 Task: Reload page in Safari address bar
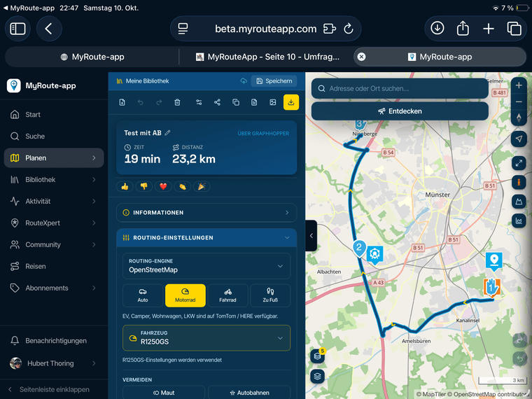[349, 29]
